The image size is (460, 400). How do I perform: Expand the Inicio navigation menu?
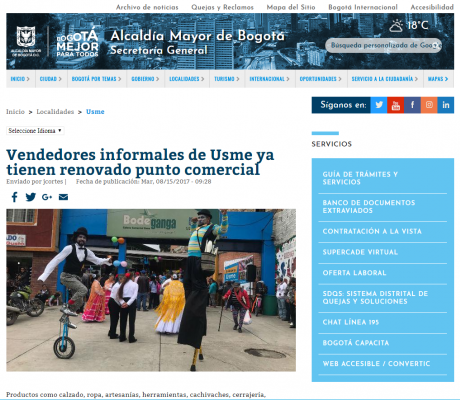click(20, 79)
